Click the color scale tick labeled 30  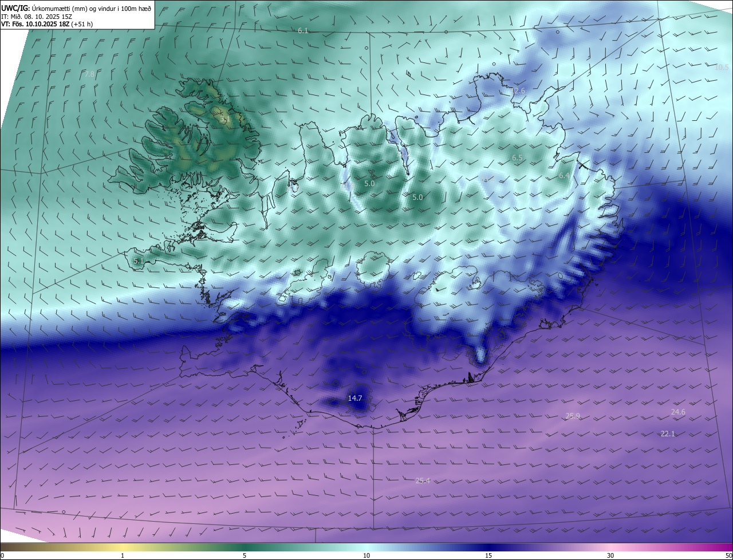tap(610, 555)
